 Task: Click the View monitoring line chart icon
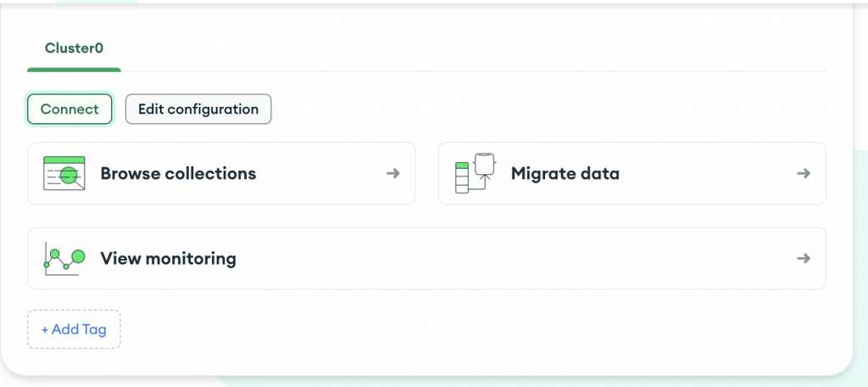pyautogui.click(x=64, y=258)
